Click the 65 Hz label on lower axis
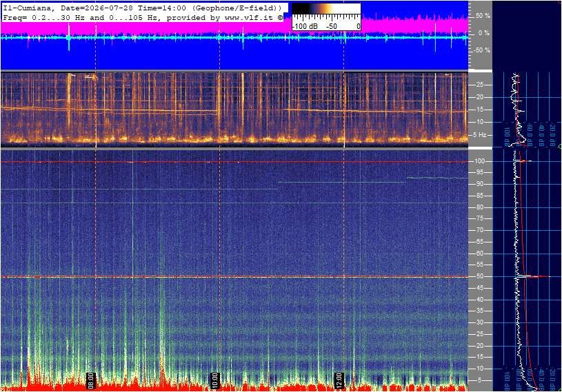The height and width of the screenshot is (392, 562). pyautogui.click(x=480, y=242)
